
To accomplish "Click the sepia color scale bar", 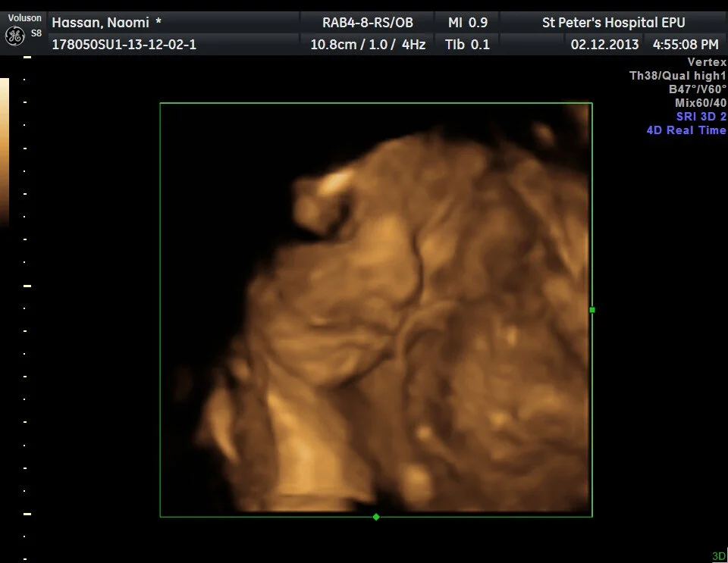I will (x=5, y=152).
